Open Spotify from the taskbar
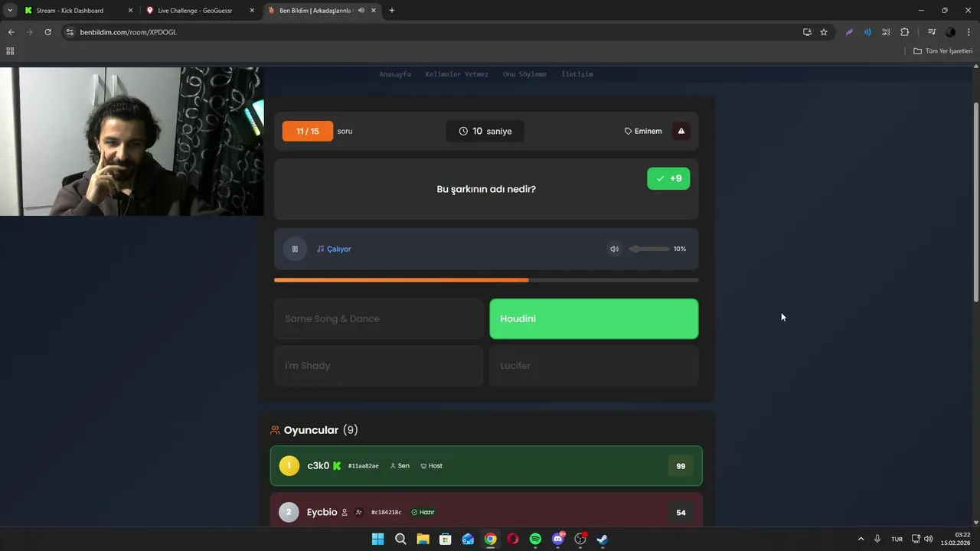The height and width of the screenshot is (551, 980). pos(535,539)
